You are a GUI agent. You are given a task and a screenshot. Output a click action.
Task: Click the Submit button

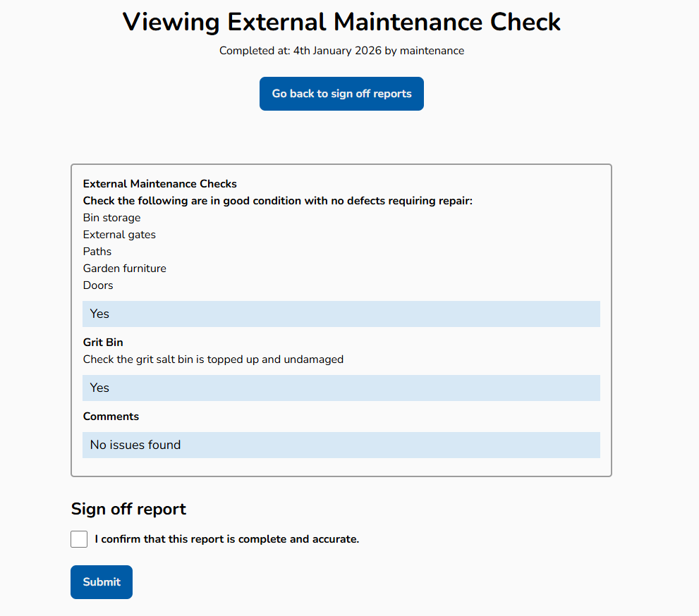click(x=101, y=581)
